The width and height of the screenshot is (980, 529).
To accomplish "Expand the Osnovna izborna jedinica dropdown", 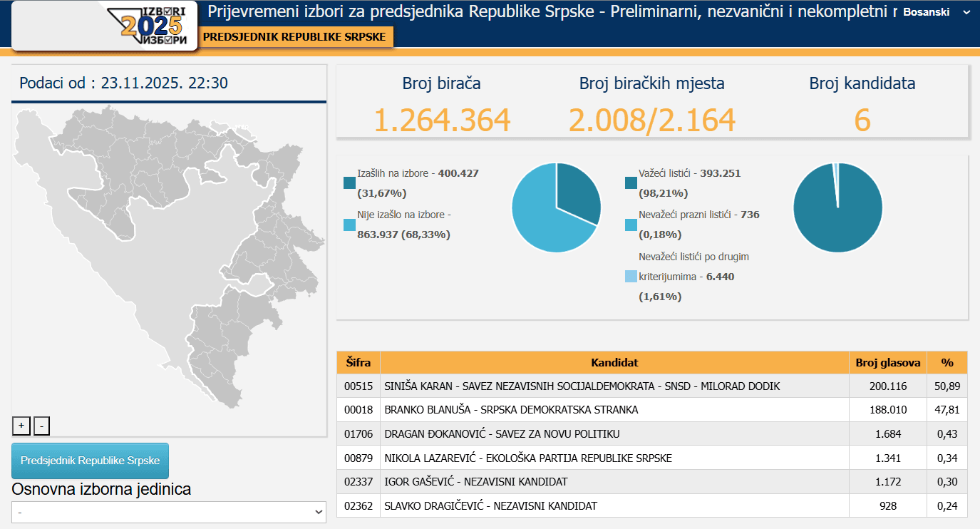I will (x=169, y=512).
